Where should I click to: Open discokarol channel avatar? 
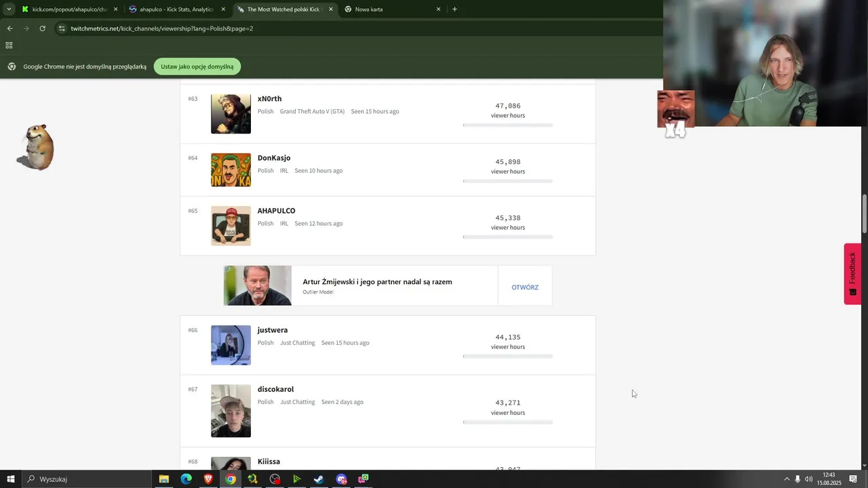(x=231, y=411)
